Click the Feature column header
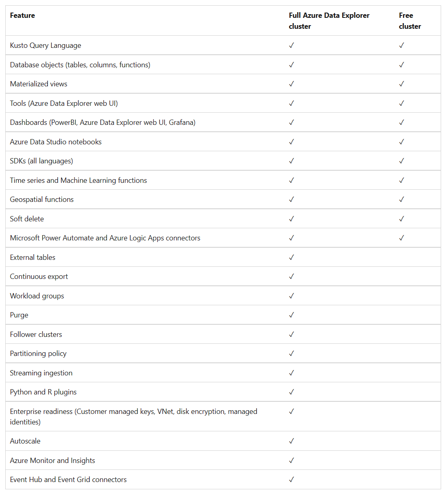Viewport: 448px width, 495px height. 22,15
